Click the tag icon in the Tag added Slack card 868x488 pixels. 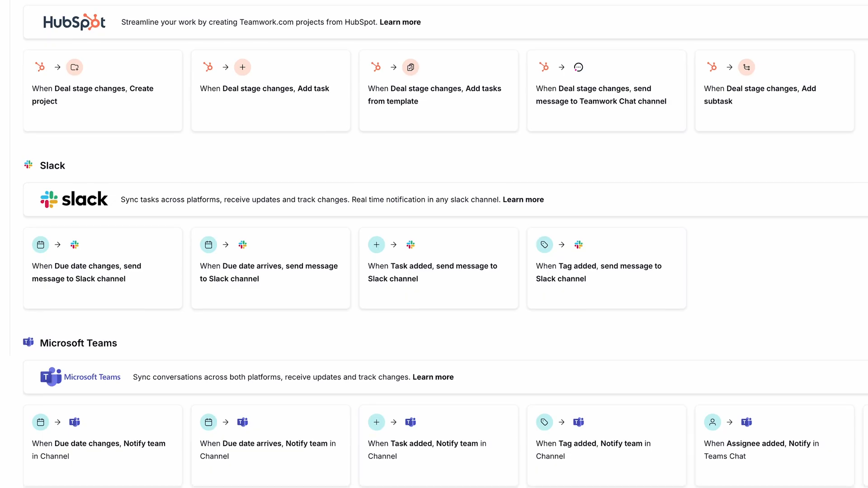545,245
